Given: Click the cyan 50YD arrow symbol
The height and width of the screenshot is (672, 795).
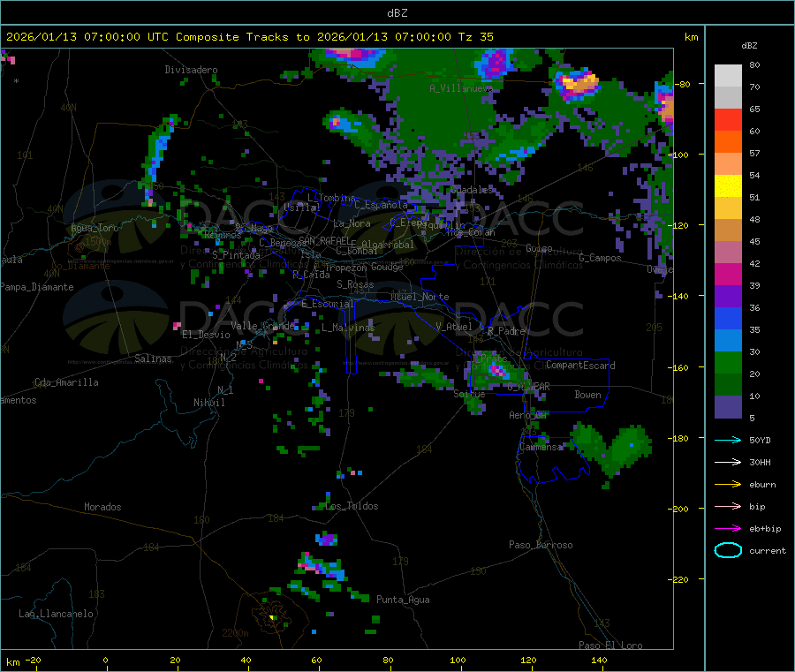Looking at the screenshot, I should click(728, 440).
